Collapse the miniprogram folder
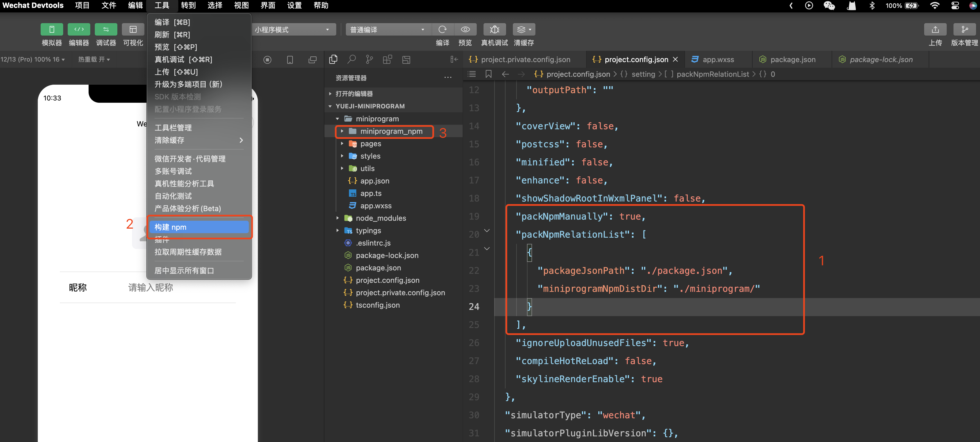980x442 pixels. [394, 119]
